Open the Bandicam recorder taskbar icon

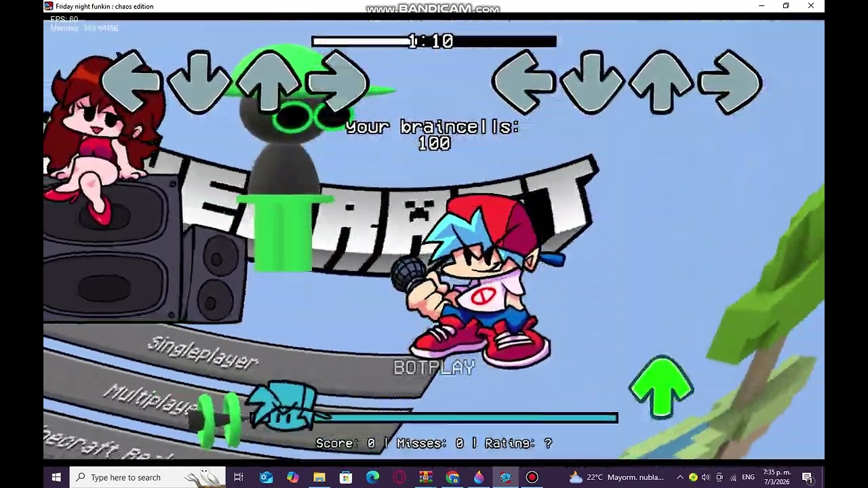point(532,477)
